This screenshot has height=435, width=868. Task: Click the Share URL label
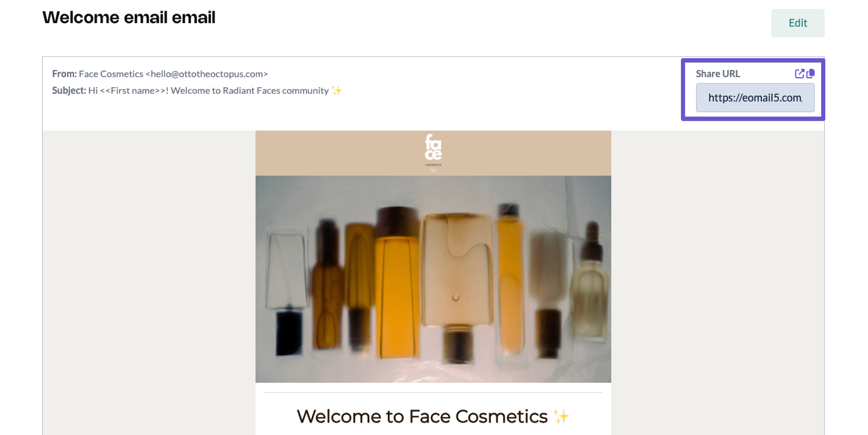click(718, 74)
